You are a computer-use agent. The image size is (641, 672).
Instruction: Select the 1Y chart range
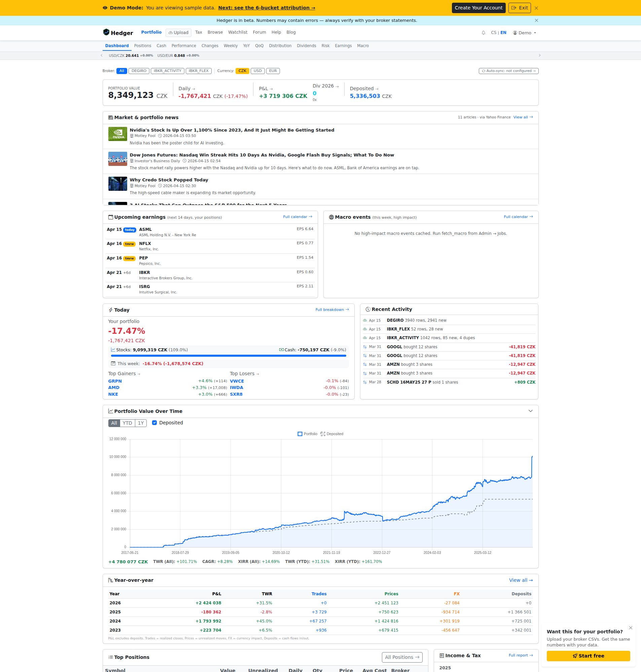point(141,423)
